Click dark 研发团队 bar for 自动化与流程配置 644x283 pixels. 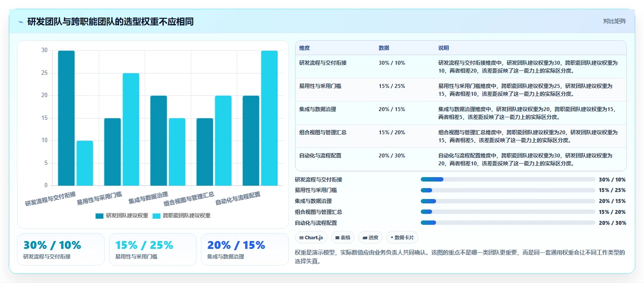click(x=251, y=140)
